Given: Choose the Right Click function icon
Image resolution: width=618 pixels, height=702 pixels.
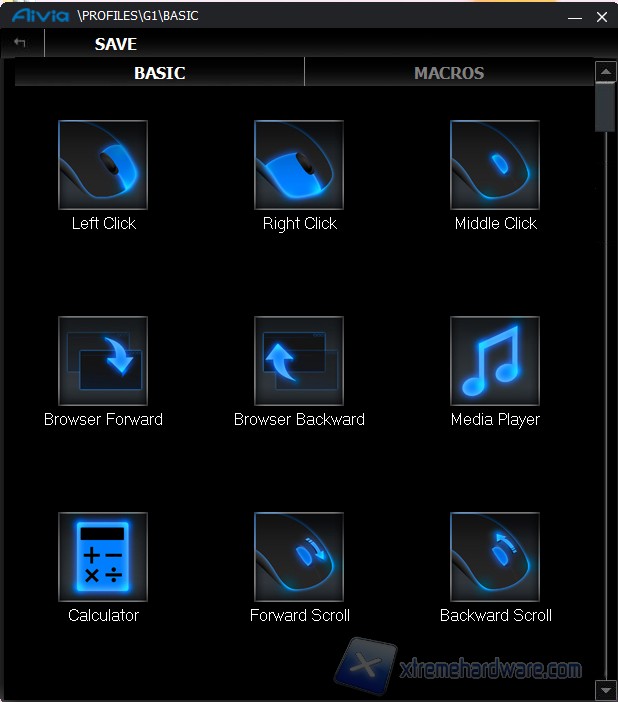Looking at the screenshot, I should (x=299, y=164).
